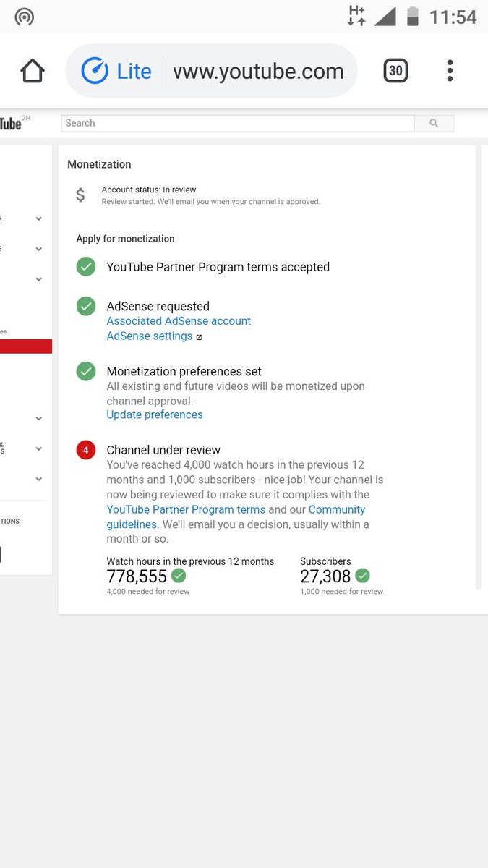488x868 pixels.
Task: Click green check next to 778,555 watch hours
Action: pyautogui.click(x=178, y=576)
